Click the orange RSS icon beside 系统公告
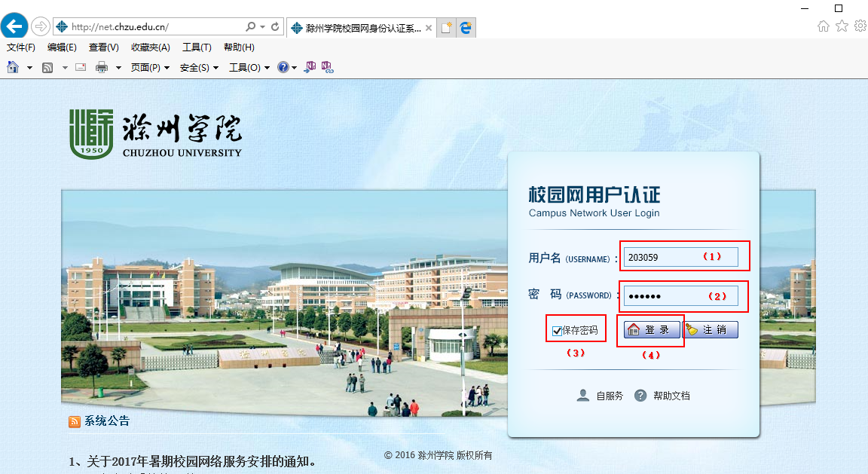868x474 pixels. pos(75,422)
